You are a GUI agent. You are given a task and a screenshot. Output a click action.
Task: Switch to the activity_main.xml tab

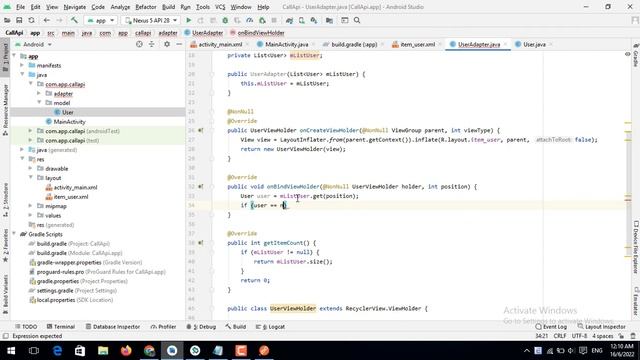click(x=220, y=44)
